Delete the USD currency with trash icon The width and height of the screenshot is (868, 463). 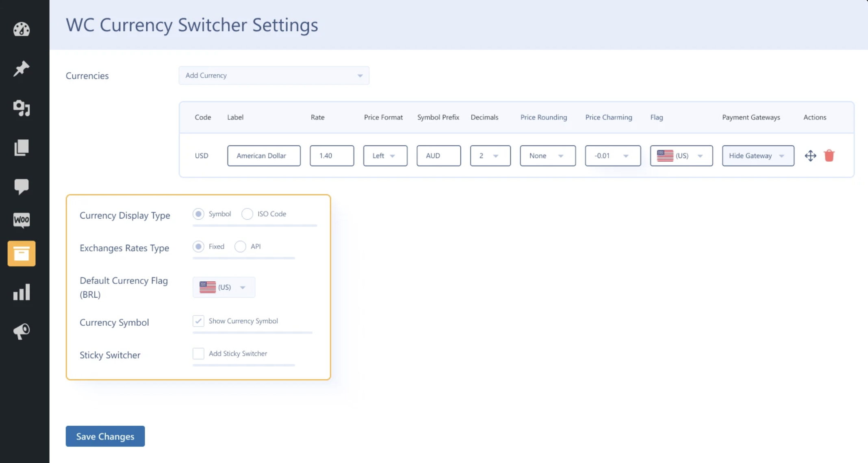pyautogui.click(x=829, y=156)
